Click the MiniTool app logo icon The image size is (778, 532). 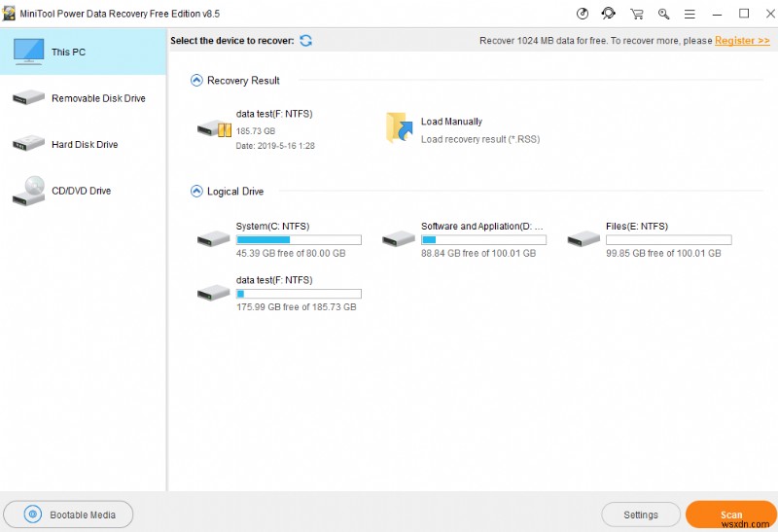tap(9, 14)
